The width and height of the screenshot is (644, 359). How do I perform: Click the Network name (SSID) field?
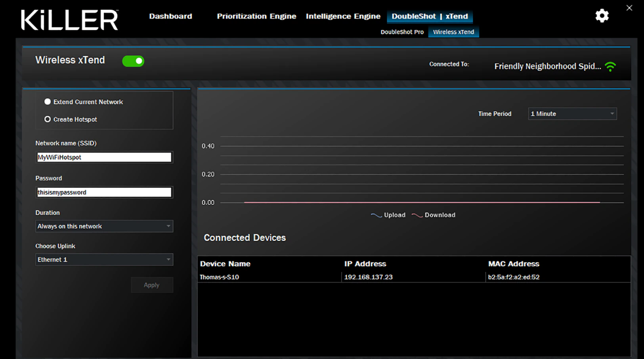104,157
